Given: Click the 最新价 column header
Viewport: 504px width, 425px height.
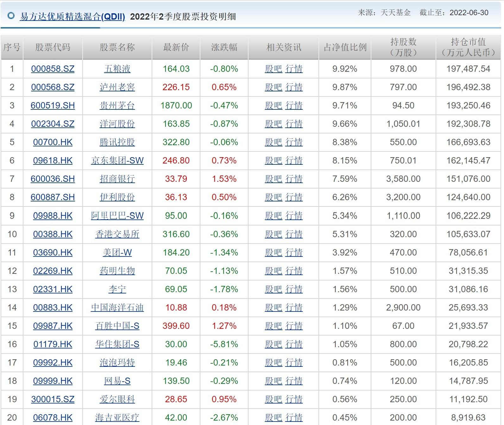Looking at the screenshot, I should [x=176, y=47].
